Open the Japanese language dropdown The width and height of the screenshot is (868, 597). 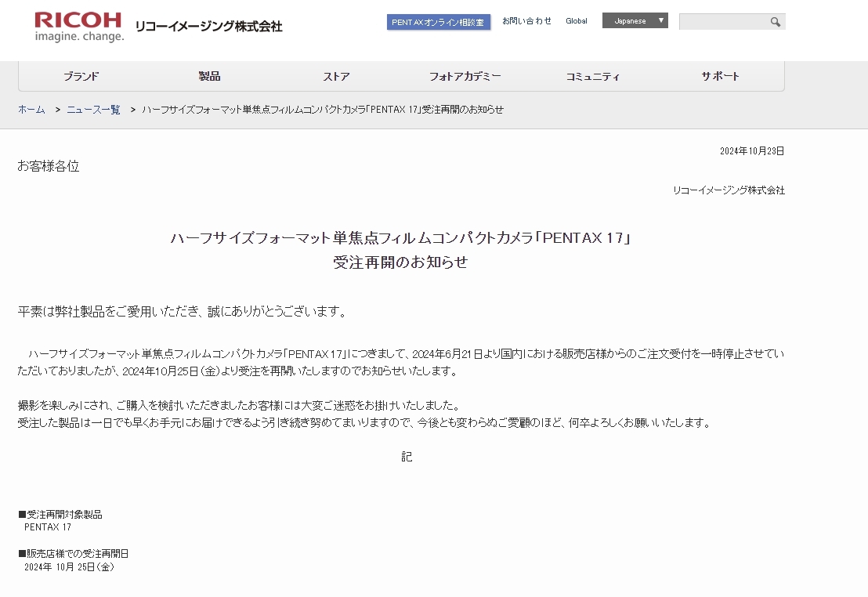click(635, 20)
